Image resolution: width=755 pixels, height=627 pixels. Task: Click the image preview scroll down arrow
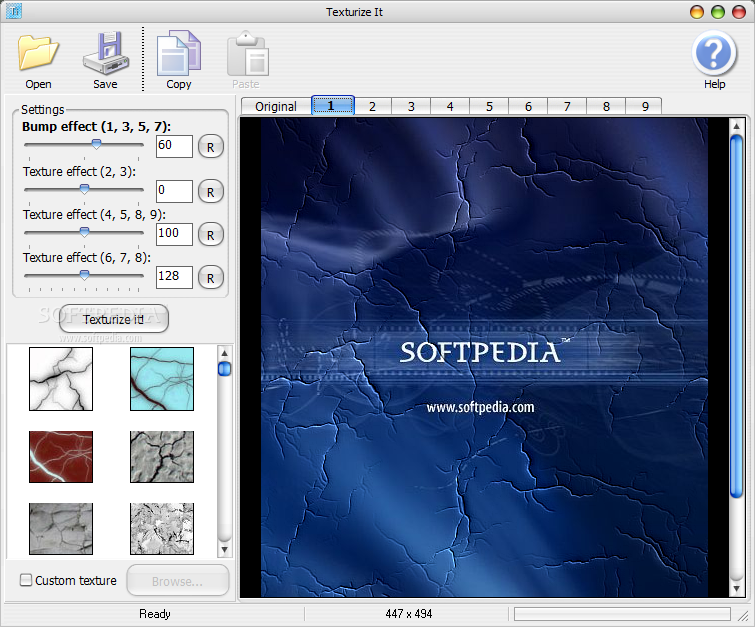[736, 588]
